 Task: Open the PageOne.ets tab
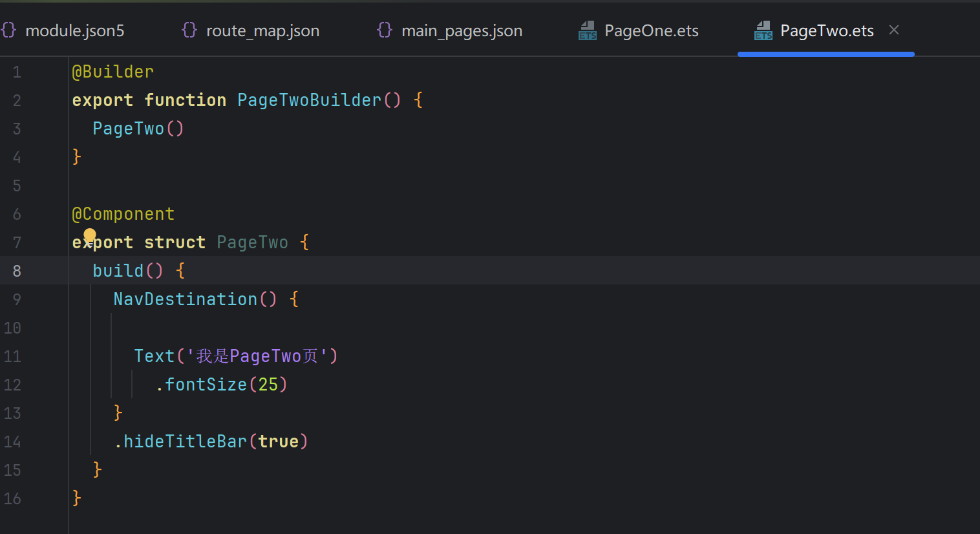(651, 31)
